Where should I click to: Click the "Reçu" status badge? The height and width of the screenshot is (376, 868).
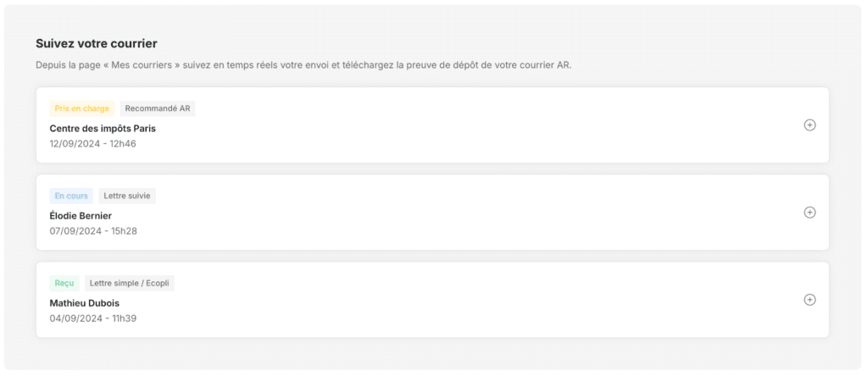(64, 283)
